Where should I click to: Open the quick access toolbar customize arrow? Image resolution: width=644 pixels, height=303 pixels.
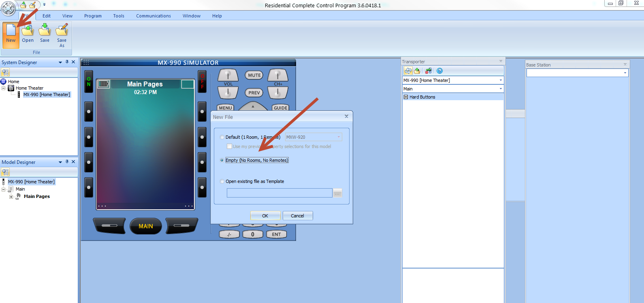(x=44, y=5)
